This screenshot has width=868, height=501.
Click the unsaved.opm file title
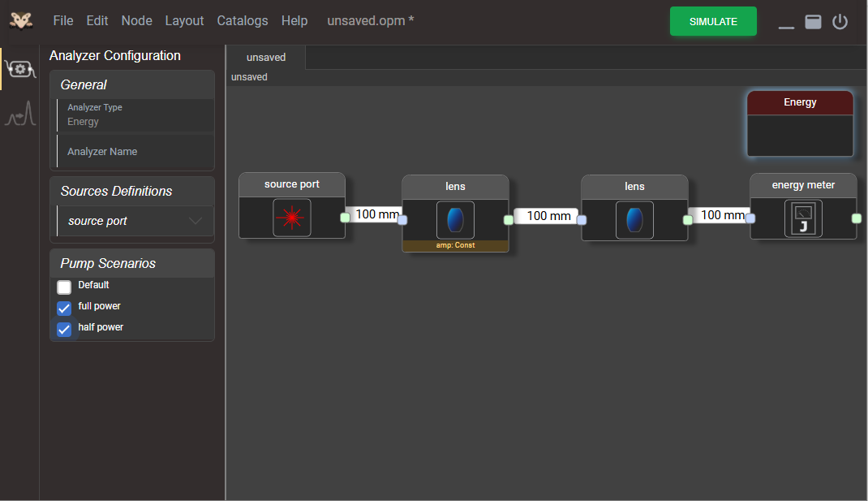pos(371,20)
